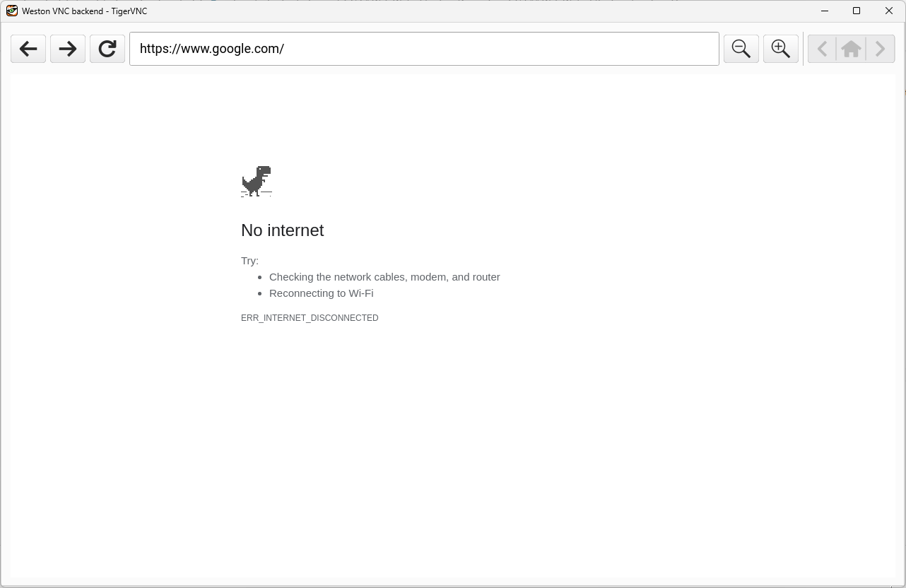Click the offline dinosaur icon

point(257,181)
